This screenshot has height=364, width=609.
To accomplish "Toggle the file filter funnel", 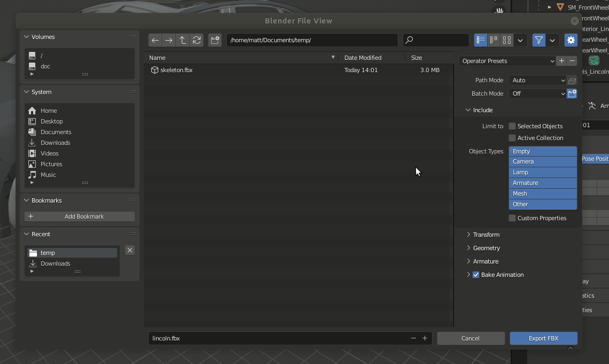I will point(538,40).
